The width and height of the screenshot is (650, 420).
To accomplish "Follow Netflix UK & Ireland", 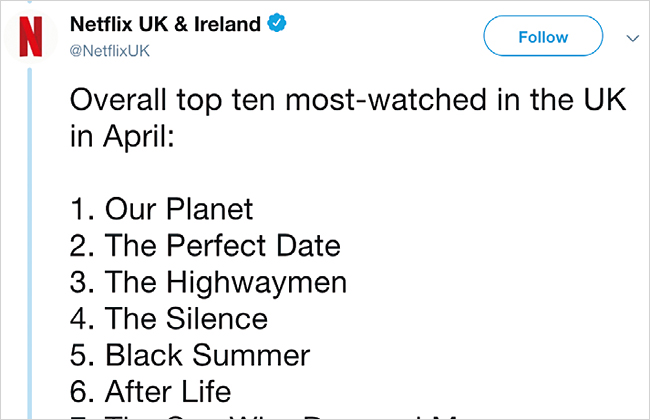I will tap(543, 36).
